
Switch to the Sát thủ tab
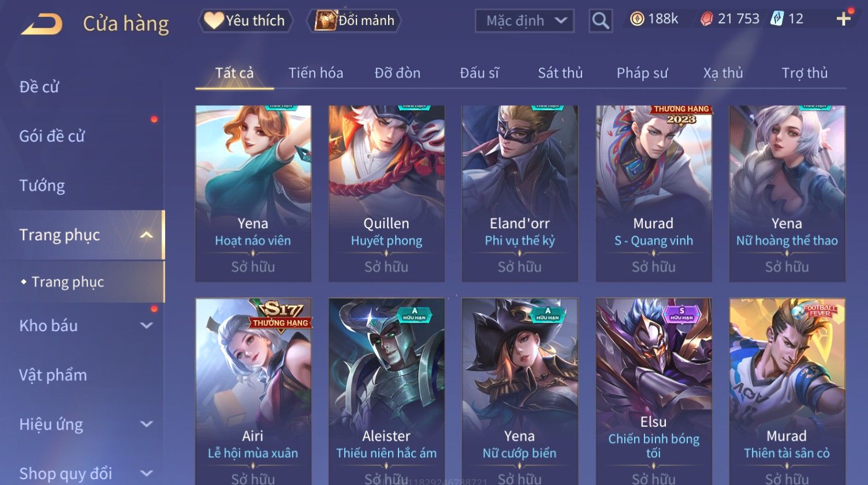tap(560, 73)
